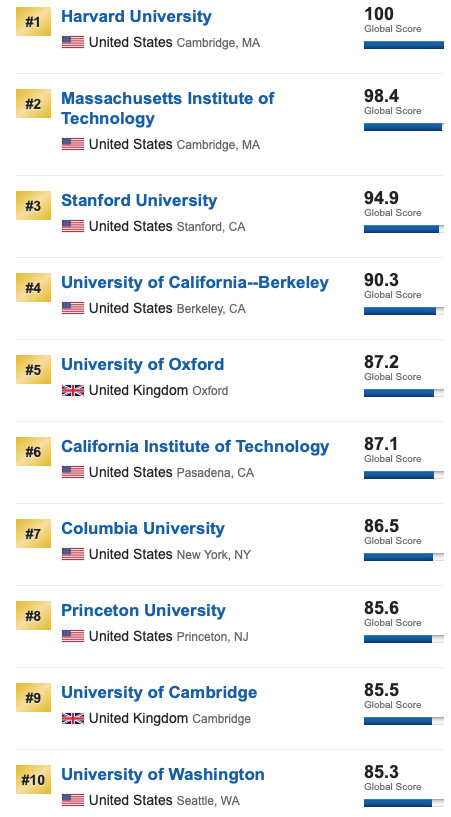This screenshot has height=817, width=451.
Task: Select University of California--Berkeley link
Action: (x=195, y=282)
